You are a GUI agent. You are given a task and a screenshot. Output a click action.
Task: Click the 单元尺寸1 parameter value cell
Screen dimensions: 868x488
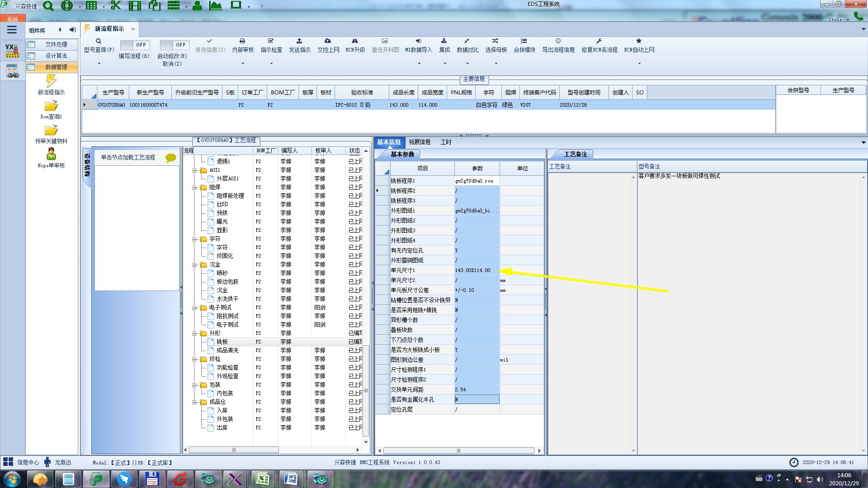[476, 270]
